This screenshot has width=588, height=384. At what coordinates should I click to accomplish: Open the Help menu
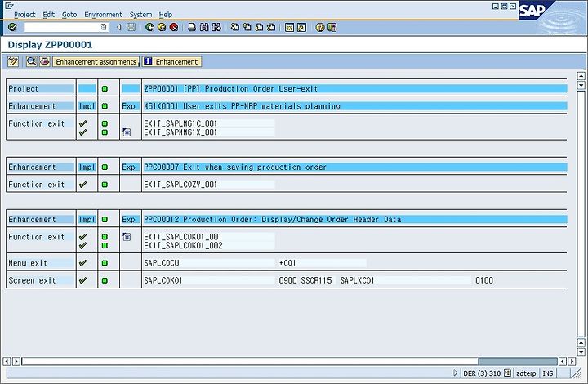tap(165, 14)
